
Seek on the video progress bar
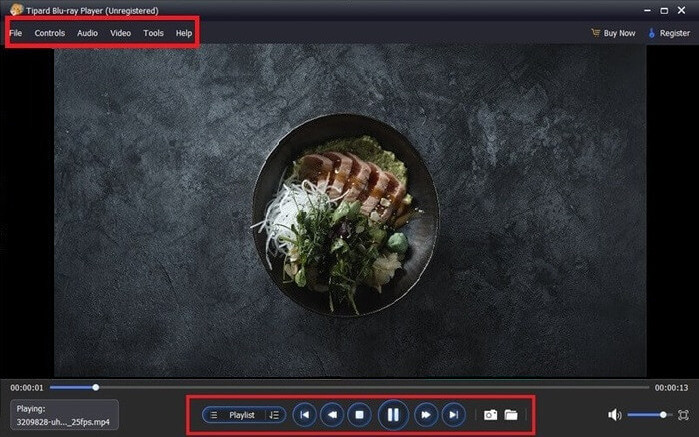(x=350, y=388)
